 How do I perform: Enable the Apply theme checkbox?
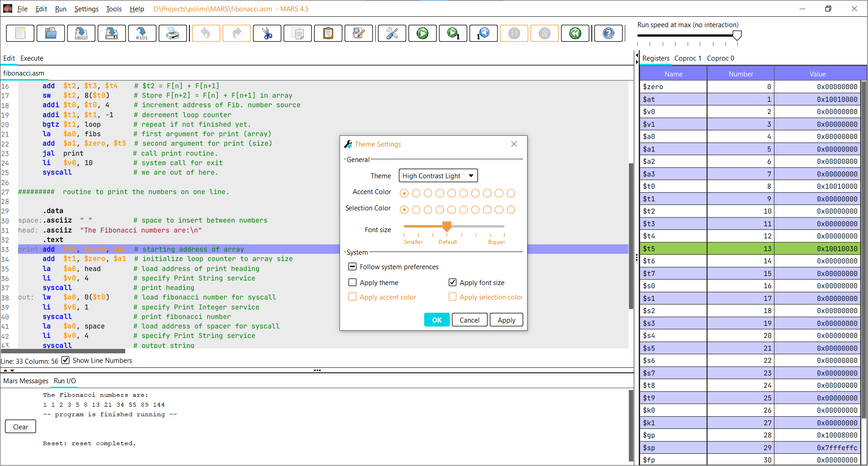click(x=353, y=282)
